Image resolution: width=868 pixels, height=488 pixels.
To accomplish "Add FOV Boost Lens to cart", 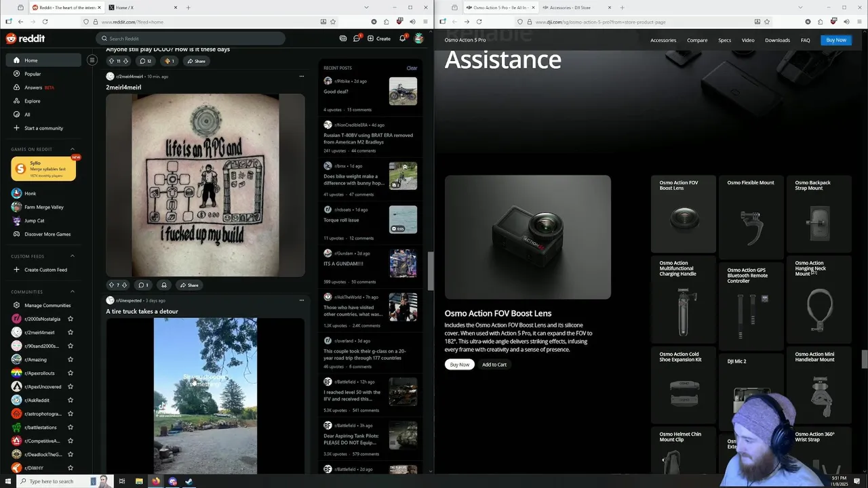I will (x=494, y=365).
